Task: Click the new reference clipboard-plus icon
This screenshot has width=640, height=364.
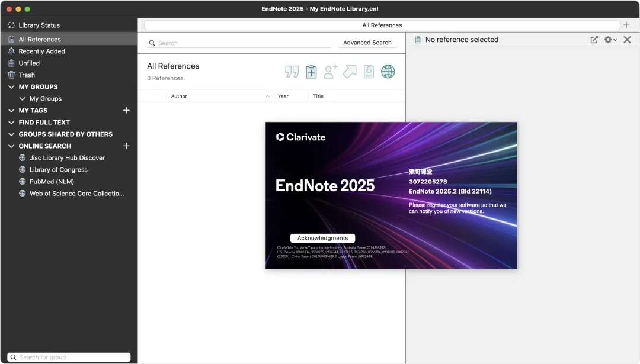Action: point(311,72)
